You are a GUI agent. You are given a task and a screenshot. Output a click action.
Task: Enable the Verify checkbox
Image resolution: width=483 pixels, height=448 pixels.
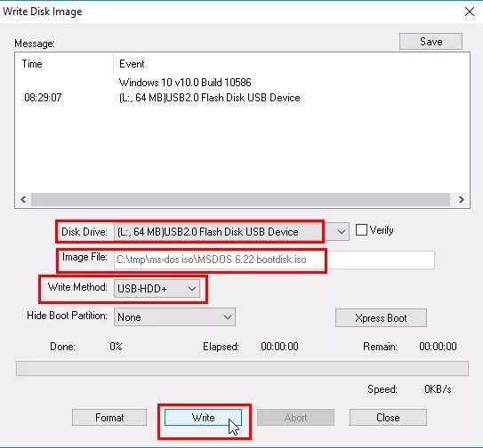point(361,230)
